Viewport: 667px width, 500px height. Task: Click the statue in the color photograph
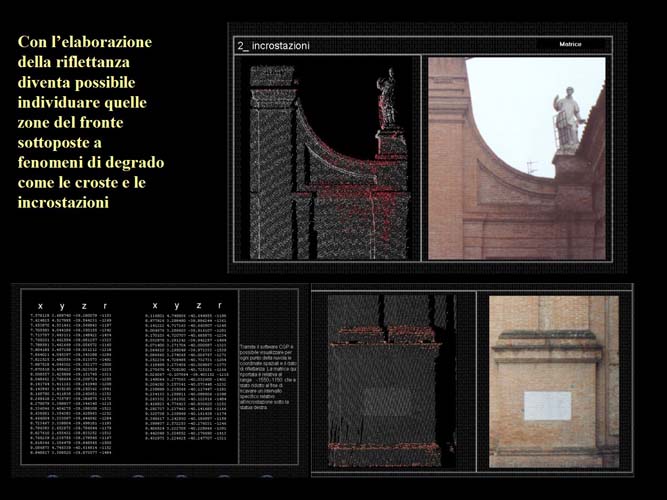[x=567, y=118]
